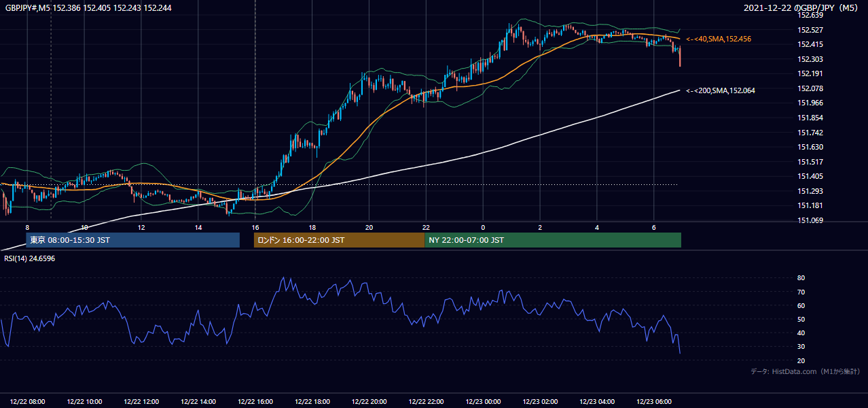Click RSI scale level 60

[x=801, y=305]
